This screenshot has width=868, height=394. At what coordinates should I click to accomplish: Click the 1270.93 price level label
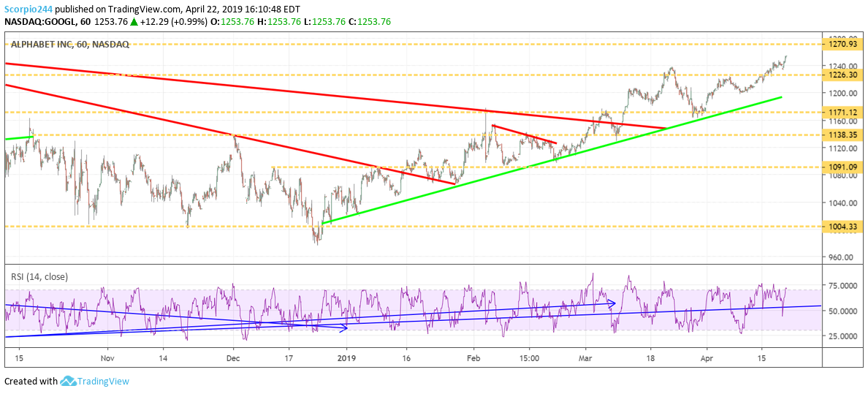843,45
